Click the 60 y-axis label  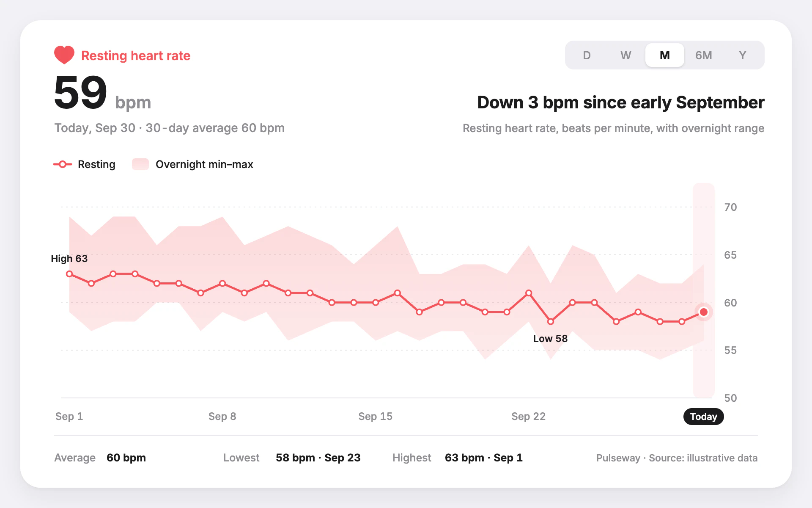click(x=730, y=303)
